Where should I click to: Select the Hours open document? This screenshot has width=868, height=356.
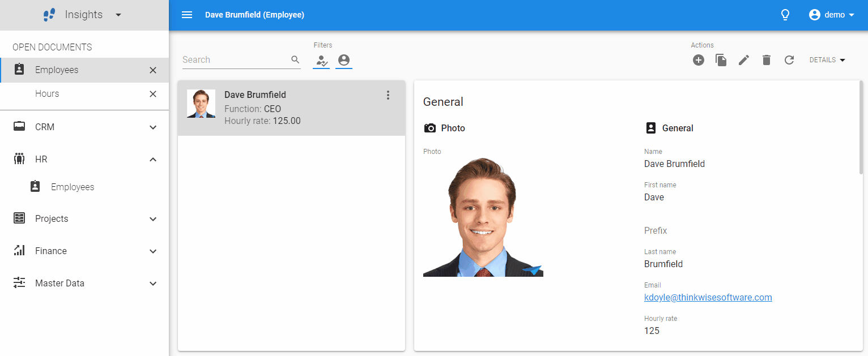[x=84, y=94]
